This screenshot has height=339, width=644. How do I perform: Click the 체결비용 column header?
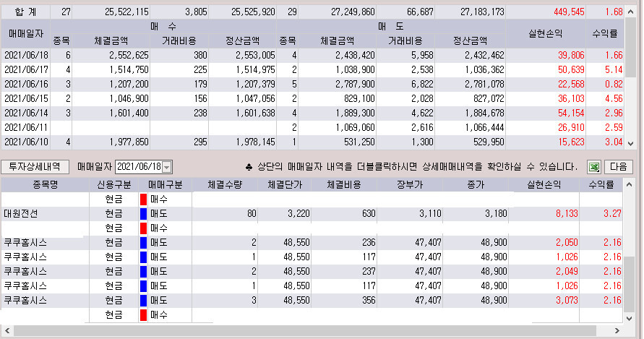pyautogui.click(x=344, y=184)
